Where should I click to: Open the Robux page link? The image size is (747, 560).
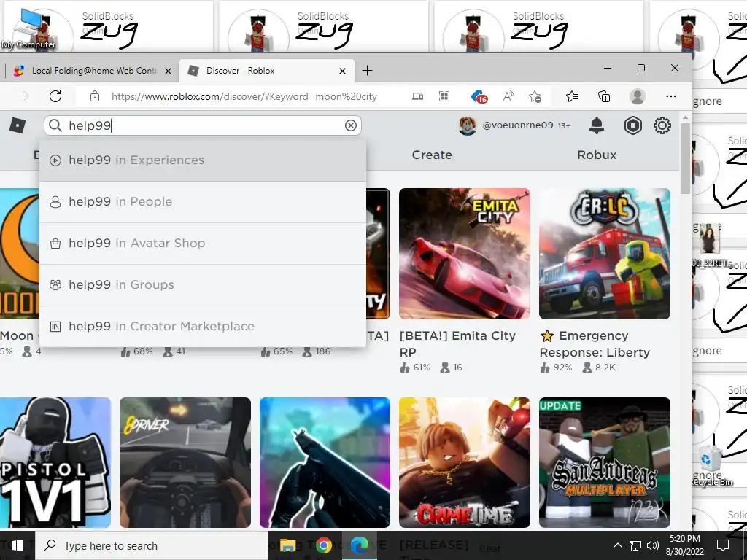pos(597,155)
